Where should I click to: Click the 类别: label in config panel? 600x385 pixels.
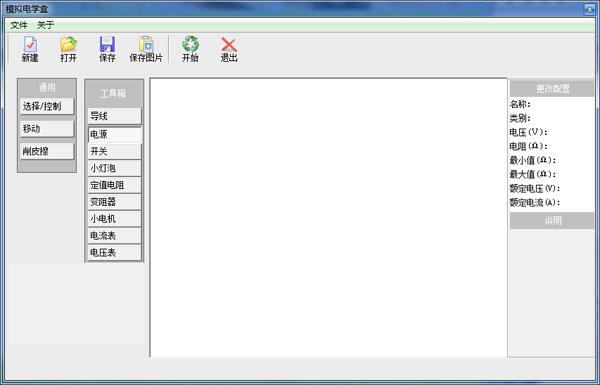(520, 118)
